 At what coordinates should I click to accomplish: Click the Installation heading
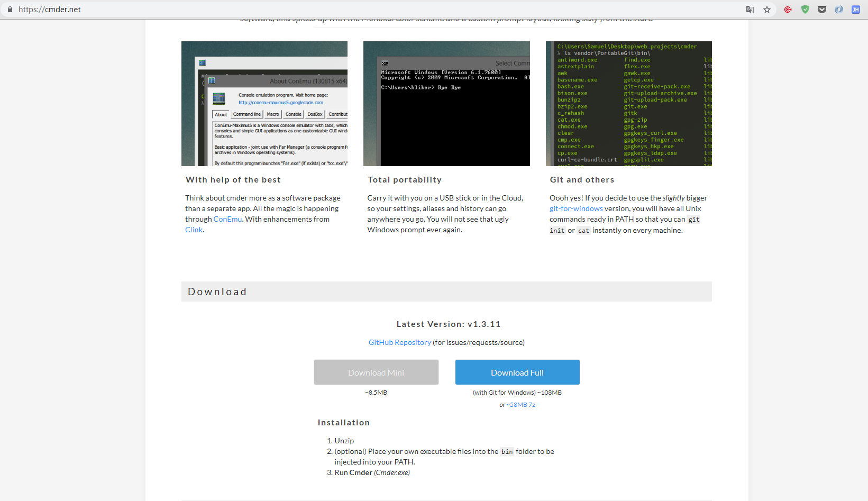tap(344, 423)
